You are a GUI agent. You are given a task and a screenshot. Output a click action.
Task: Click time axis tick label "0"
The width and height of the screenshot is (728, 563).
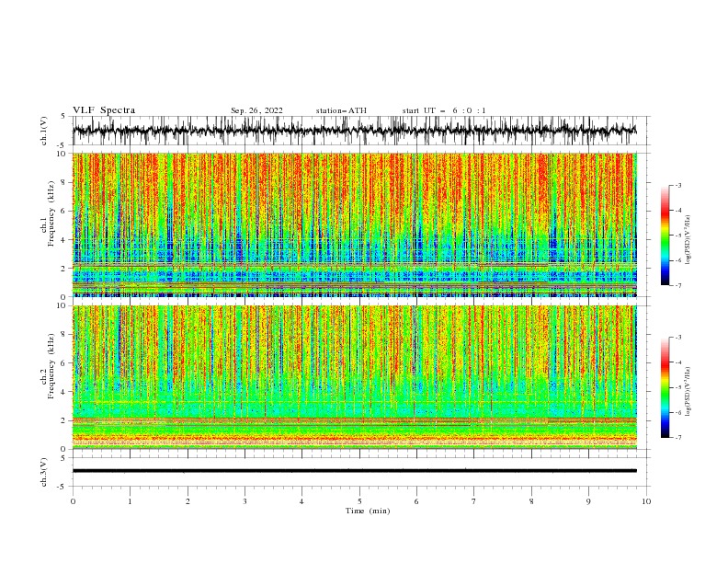[x=73, y=501]
